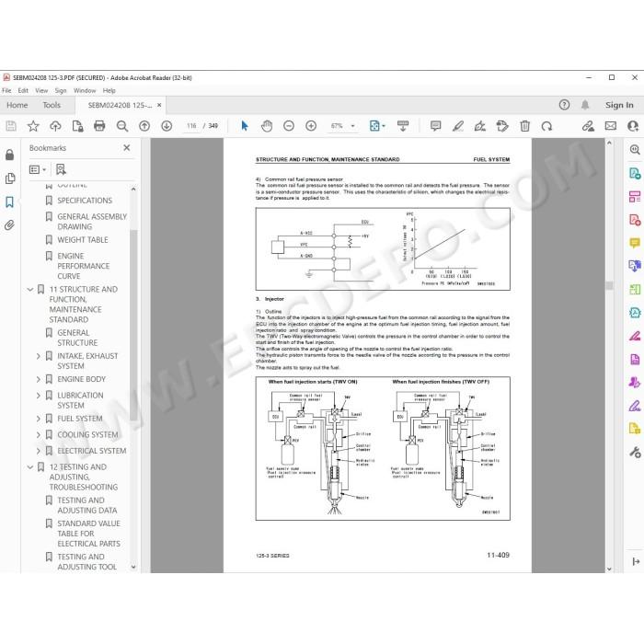
Task: Toggle the Page thumbnails panel icon
Action: pyautogui.click(x=10, y=178)
